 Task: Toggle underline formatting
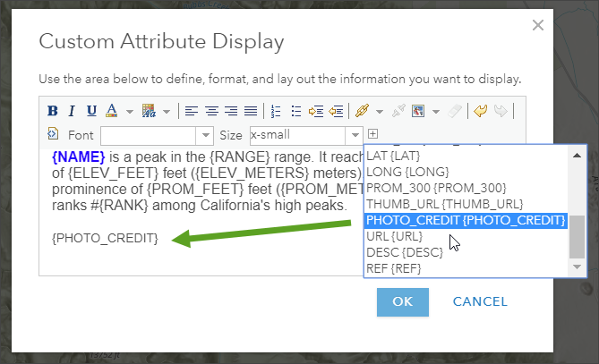pos(91,111)
